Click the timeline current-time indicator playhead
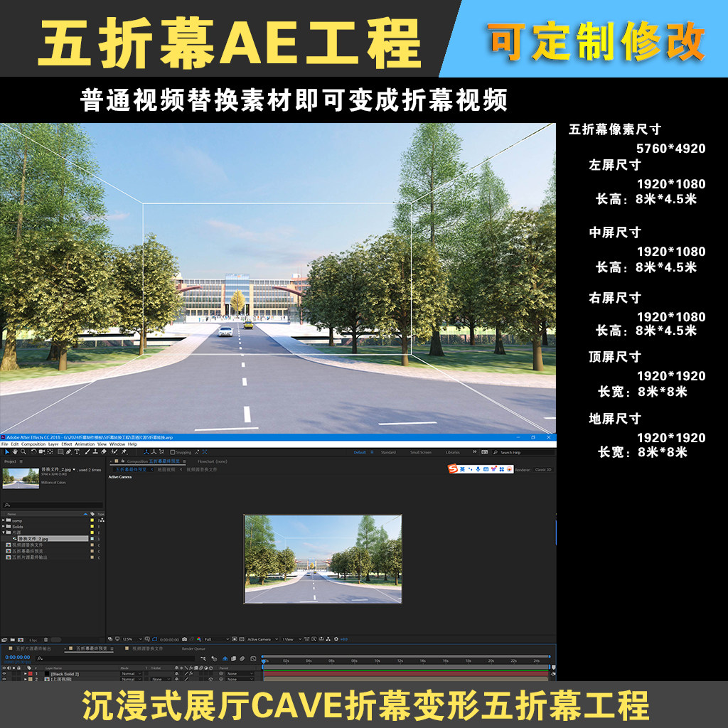Screen dimensions: 728x728 (x=264, y=660)
